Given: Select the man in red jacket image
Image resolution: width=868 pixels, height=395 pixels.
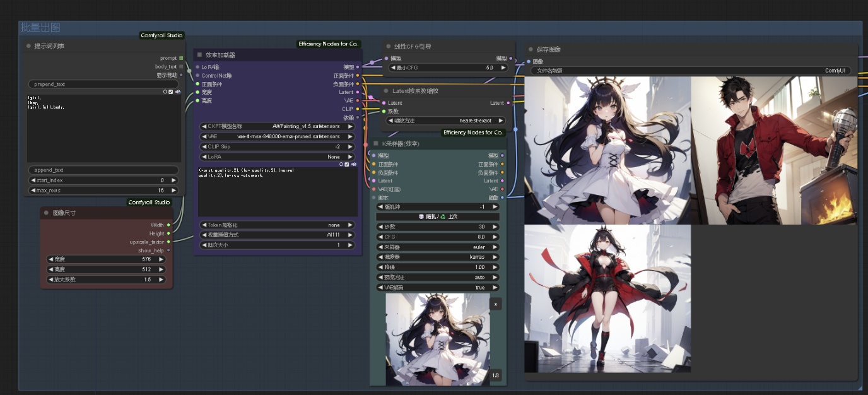Looking at the screenshot, I should point(775,150).
